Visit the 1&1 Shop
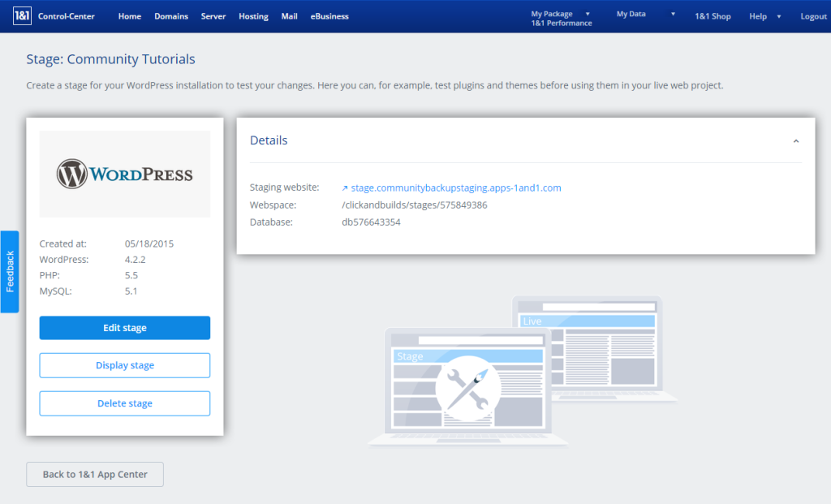 pyautogui.click(x=712, y=15)
